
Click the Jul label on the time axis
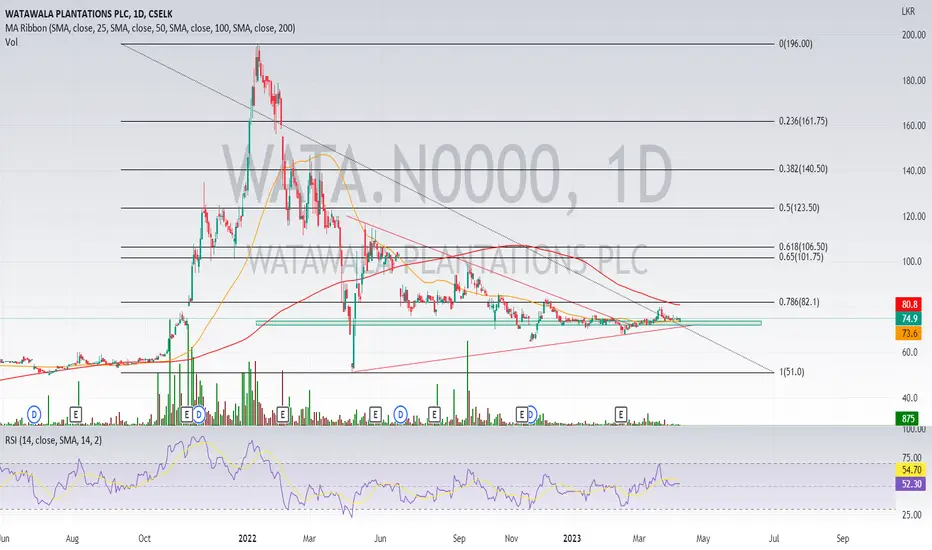click(x=774, y=538)
